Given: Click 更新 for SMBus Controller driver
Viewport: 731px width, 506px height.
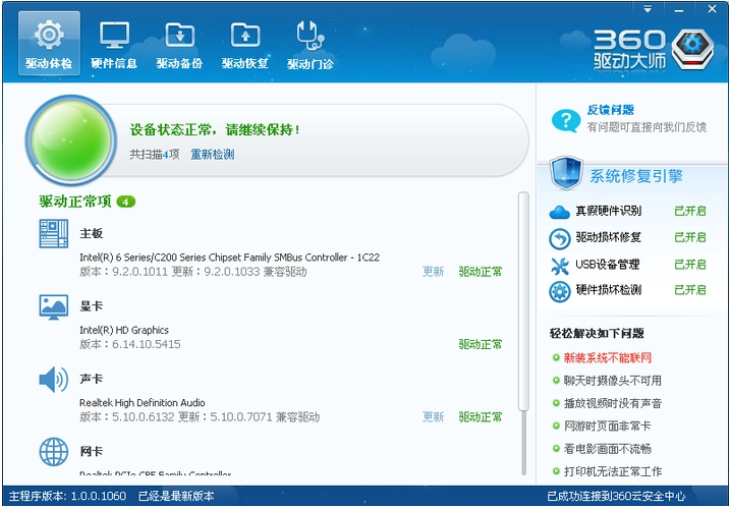Looking at the screenshot, I should [x=433, y=271].
